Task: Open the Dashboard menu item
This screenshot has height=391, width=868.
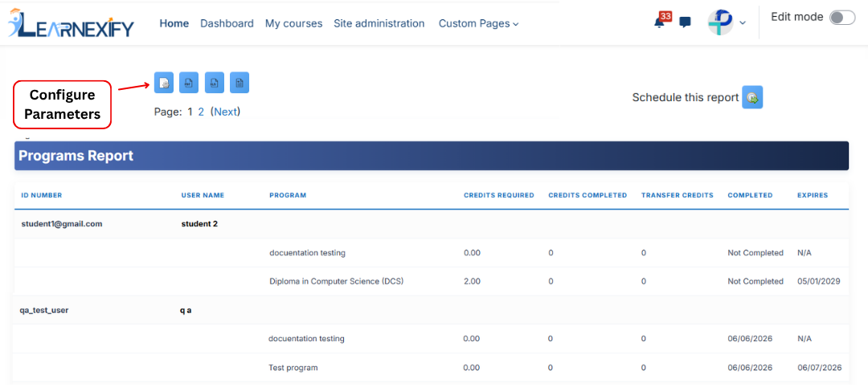Action: (227, 24)
